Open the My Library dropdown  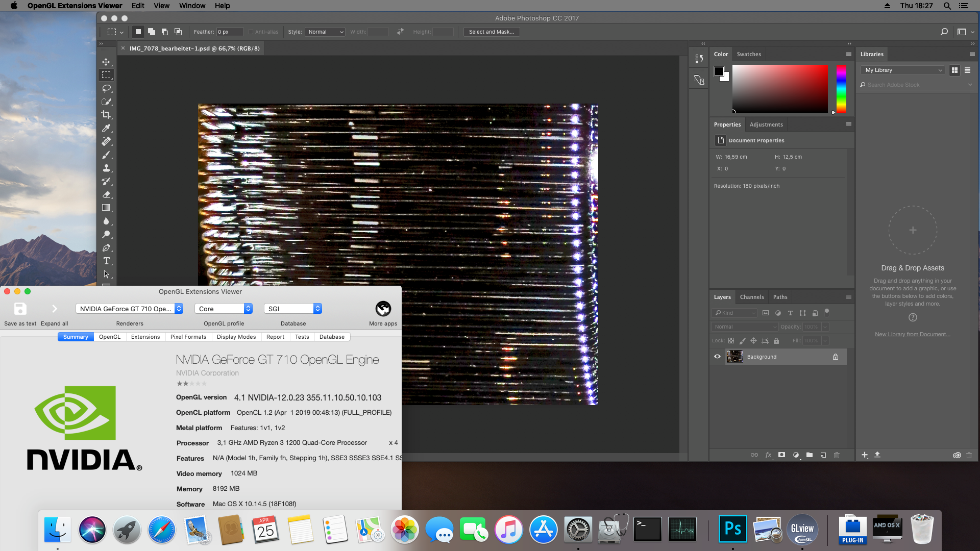pos(902,70)
